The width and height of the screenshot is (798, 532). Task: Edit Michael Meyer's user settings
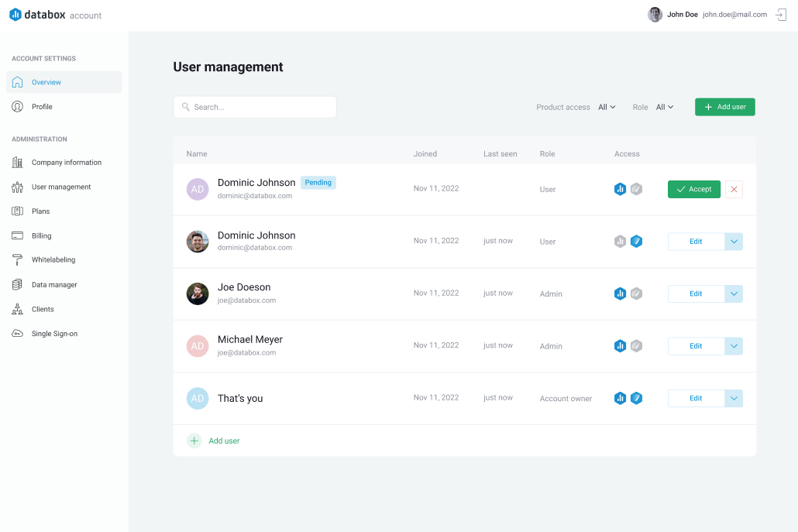tap(696, 346)
